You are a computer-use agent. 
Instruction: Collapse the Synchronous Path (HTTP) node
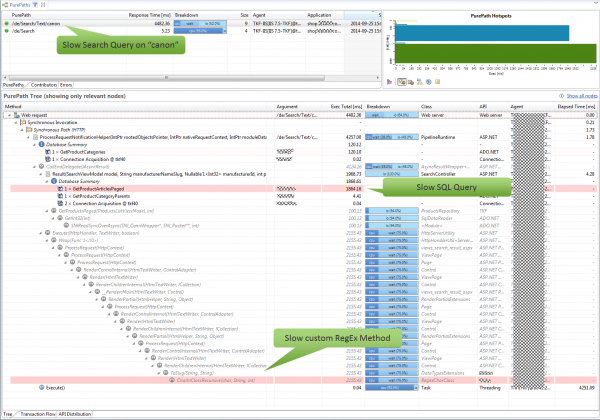[22, 130]
